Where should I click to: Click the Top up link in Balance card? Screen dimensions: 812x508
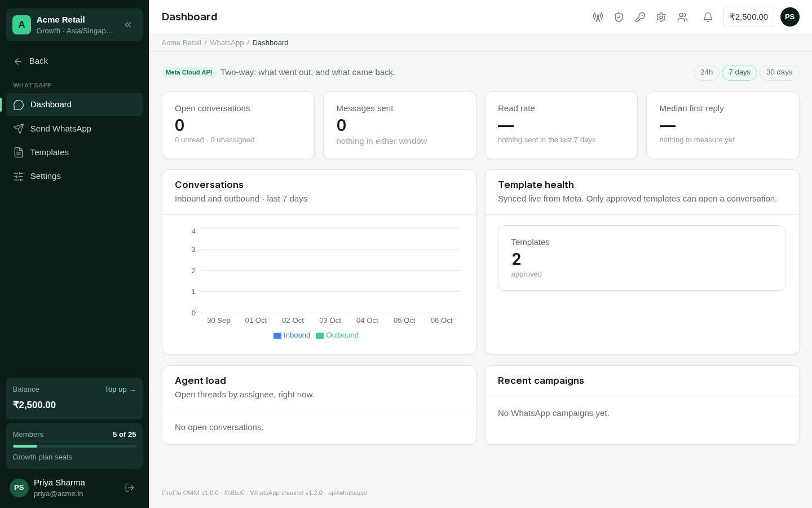pyautogui.click(x=120, y=389)
